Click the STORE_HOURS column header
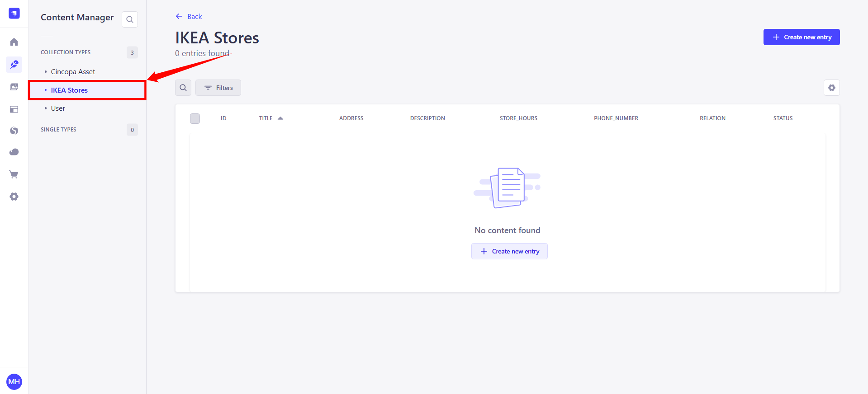Image resolution: width=868 pixels, height=394 pixels. 518,118
